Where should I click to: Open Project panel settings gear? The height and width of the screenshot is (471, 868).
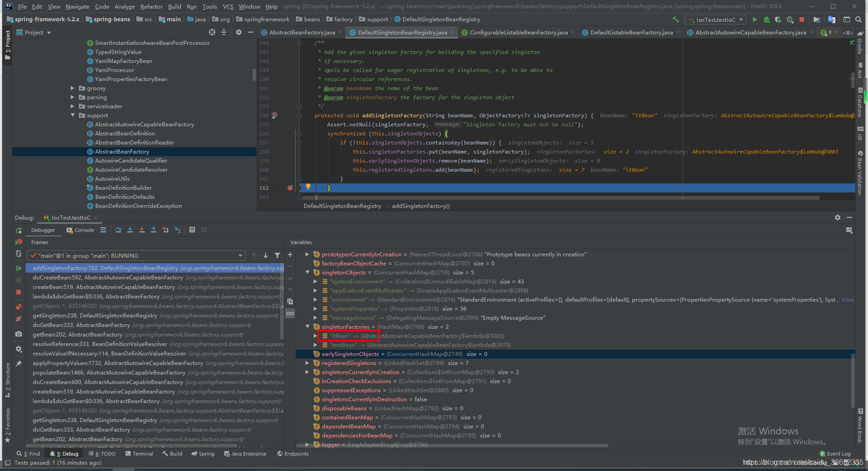[x=239, y=32]
